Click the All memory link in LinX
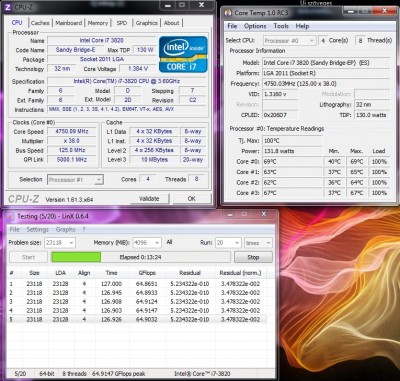 169,242
